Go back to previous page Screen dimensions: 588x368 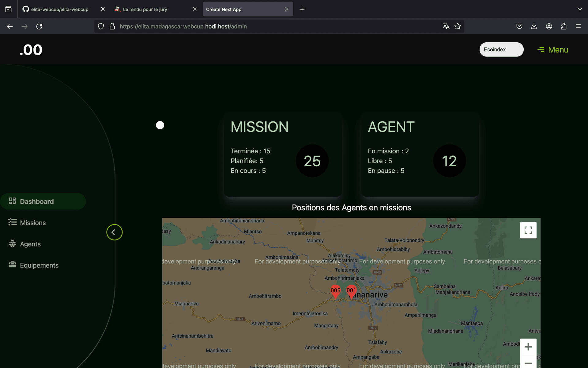tap(10, 26)
